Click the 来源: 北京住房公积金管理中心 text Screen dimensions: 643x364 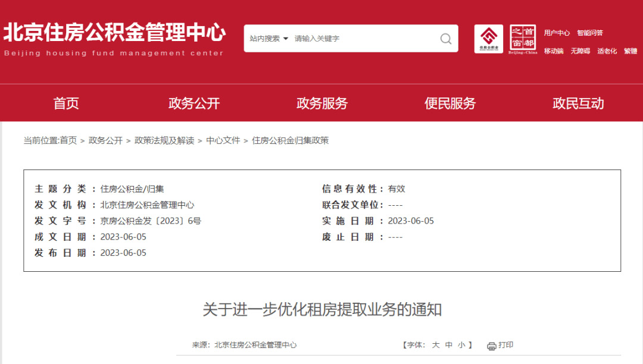point(244,345)
